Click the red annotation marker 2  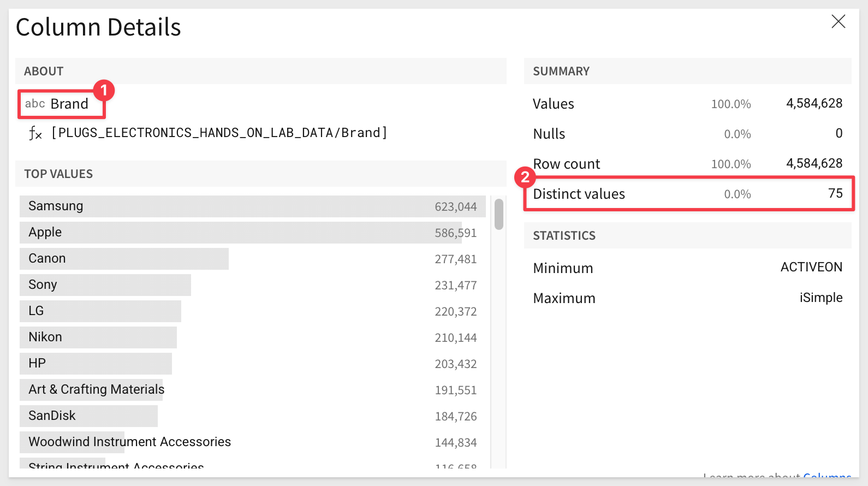[525, 177]
